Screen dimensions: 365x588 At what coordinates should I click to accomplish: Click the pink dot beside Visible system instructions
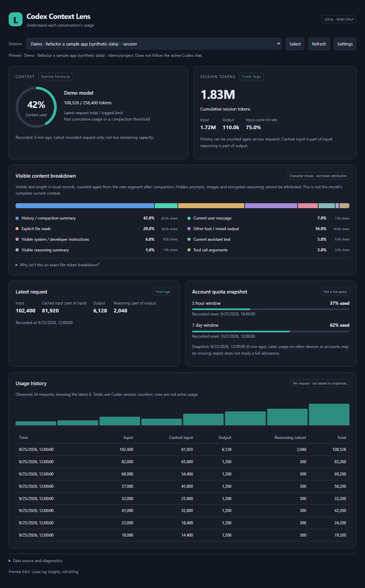click(17, 239)
